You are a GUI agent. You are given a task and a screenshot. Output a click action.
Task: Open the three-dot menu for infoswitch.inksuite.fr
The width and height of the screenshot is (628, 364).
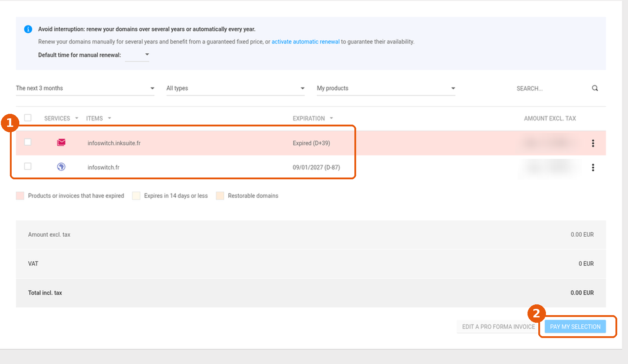[593, 143]
